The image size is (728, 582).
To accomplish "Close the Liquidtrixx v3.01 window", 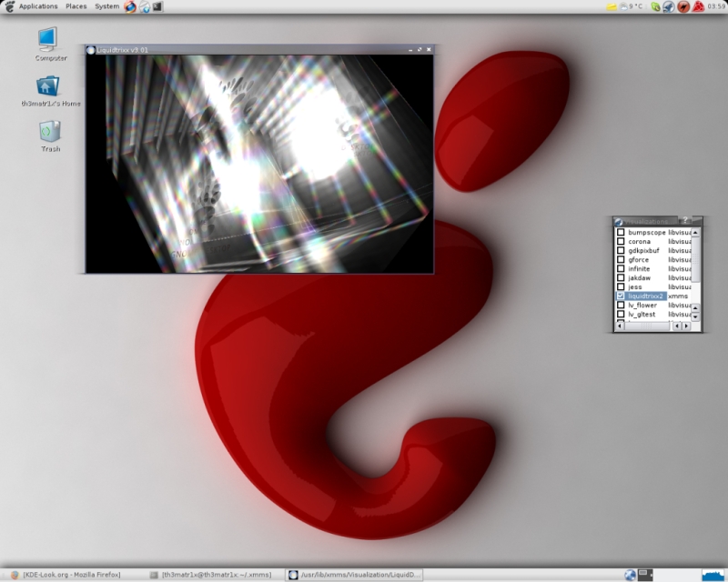I will (429, 49).
